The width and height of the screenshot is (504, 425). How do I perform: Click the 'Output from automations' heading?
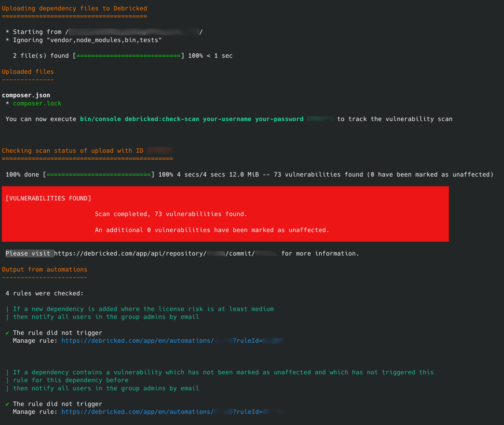(45, 269)
